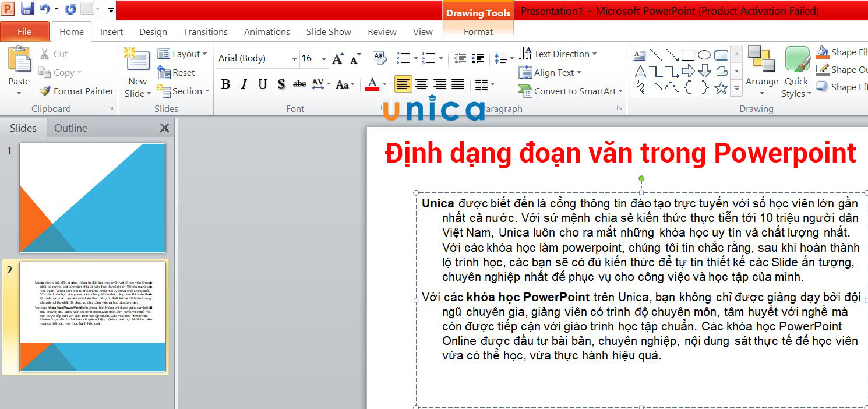Viewport: 868px width, 409px height.
Task: Click the Format Painter brush icon
Action: pos(45,91)
